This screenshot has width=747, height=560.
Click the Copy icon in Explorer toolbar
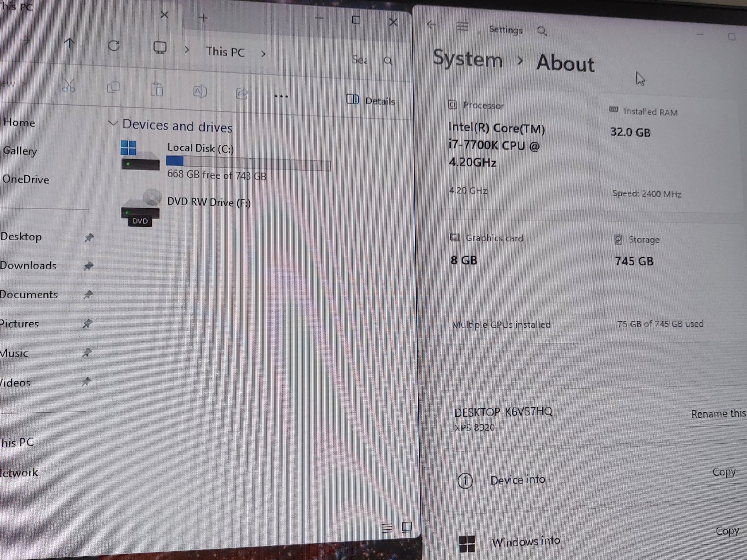[x=113, y=87]
